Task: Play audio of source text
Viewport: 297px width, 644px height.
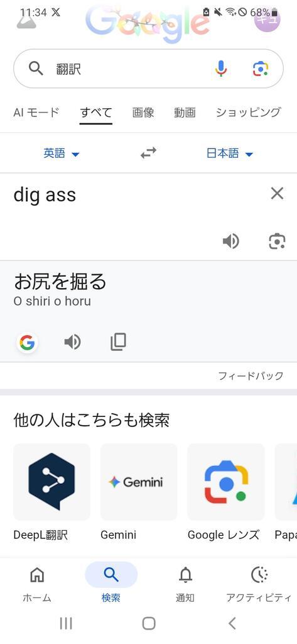Action: 231,241
